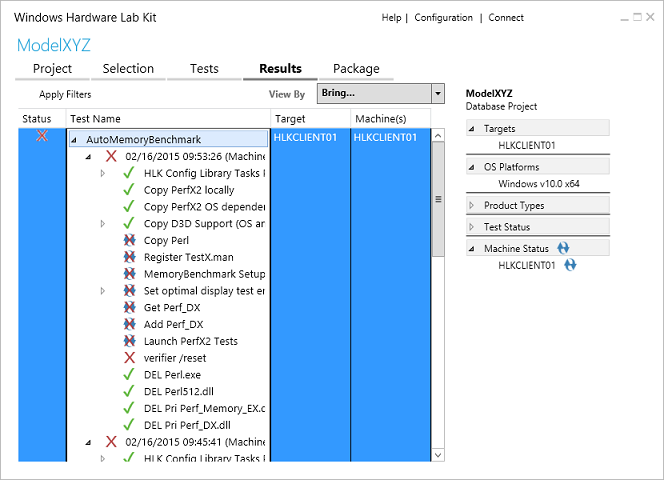Collapse the Targets section

click(x=472, y=129)
